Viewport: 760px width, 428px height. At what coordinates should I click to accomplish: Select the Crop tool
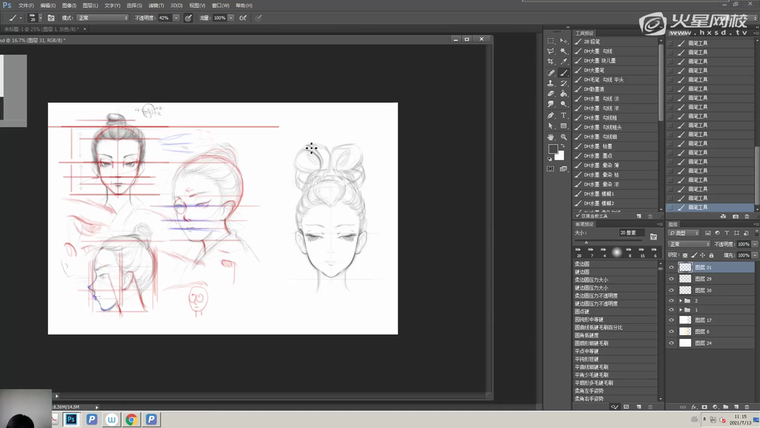point(551,62)
